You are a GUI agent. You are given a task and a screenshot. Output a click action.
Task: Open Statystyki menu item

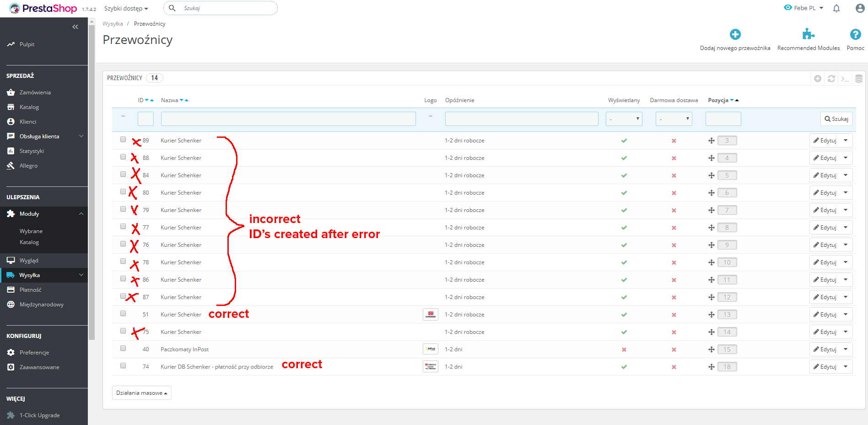coord(32,151)
